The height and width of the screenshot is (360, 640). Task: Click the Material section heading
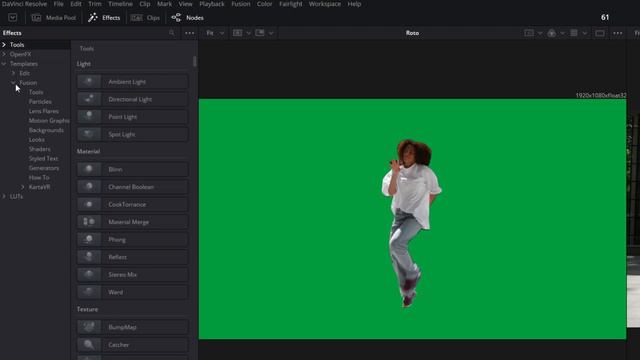coord(88,151)
